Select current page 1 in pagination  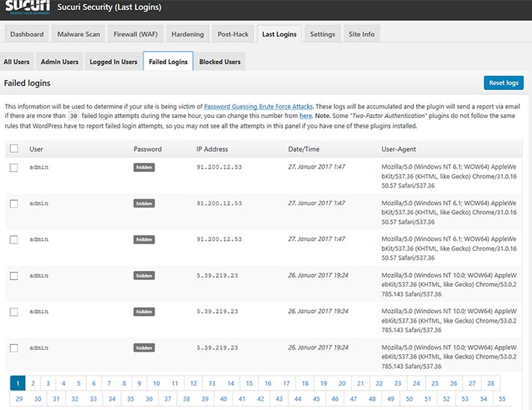point(18,384)
